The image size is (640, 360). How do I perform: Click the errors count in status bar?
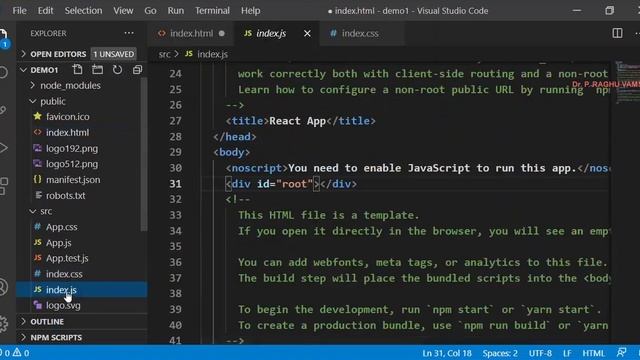coord(6,353)
